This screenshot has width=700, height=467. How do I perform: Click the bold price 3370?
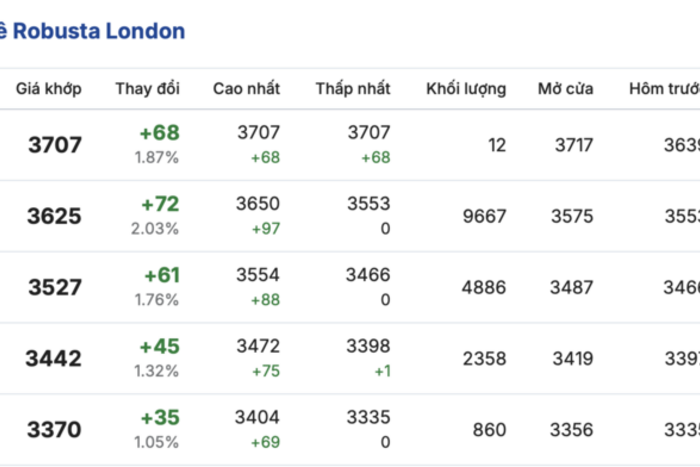[x=55, y=430]
